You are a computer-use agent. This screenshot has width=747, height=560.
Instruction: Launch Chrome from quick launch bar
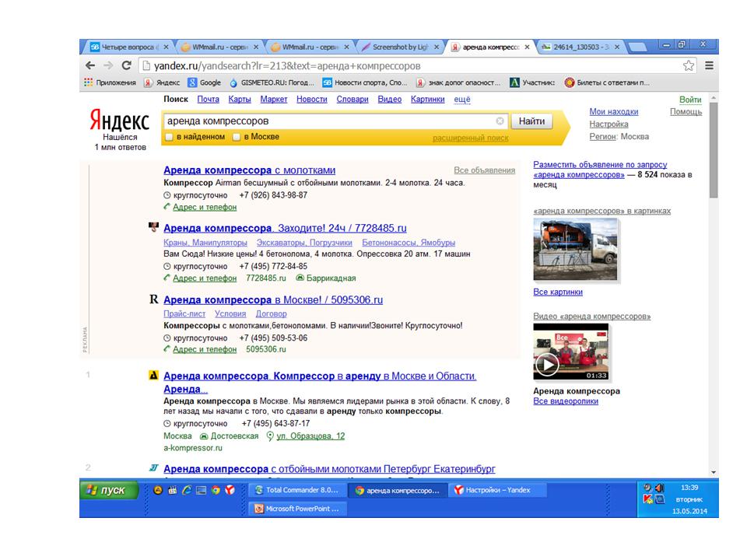(216, 490)
